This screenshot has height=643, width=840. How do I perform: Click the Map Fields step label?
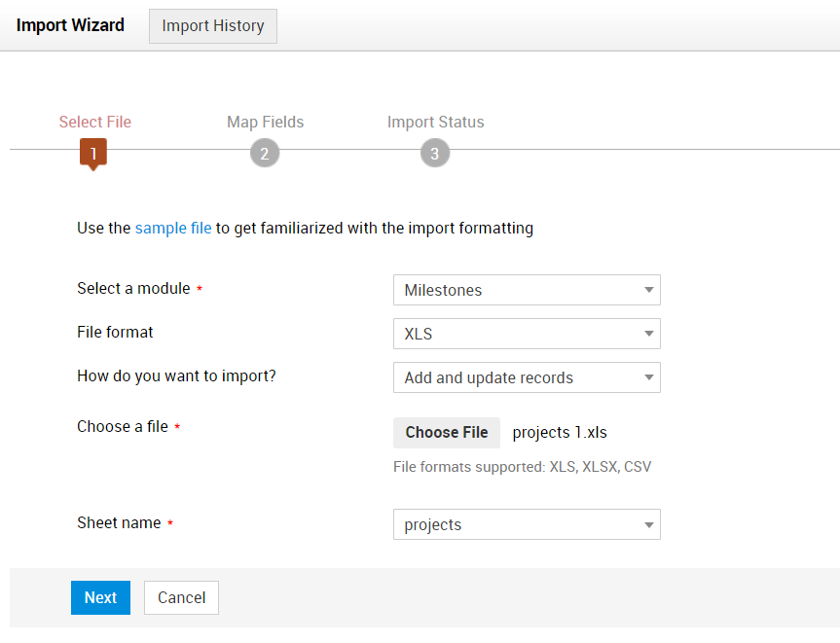tap(265, 123)
